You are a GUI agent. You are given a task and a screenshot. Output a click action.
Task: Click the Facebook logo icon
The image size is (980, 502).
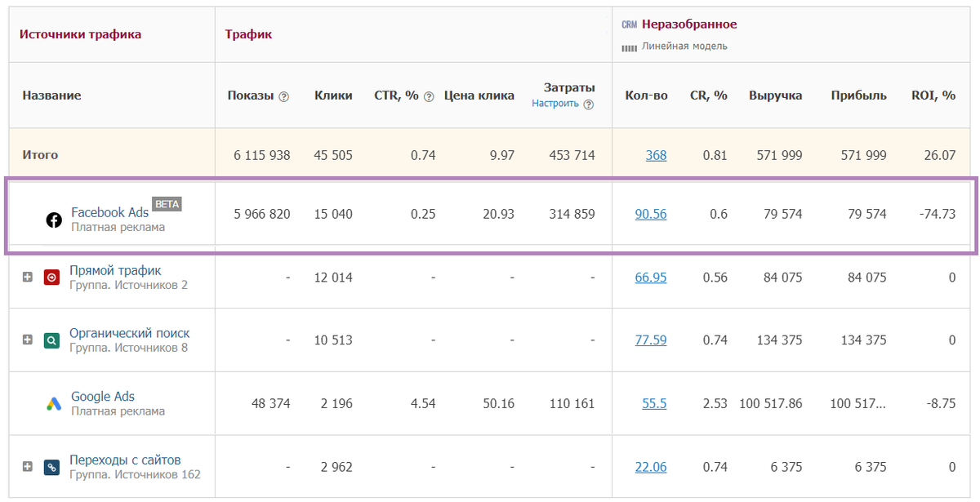pyautogui.click(x=54, y=220)
